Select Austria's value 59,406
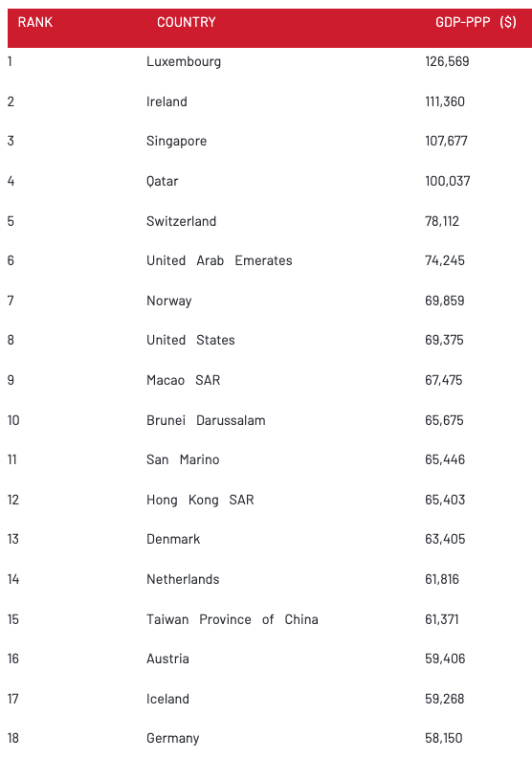 [445, 659]
